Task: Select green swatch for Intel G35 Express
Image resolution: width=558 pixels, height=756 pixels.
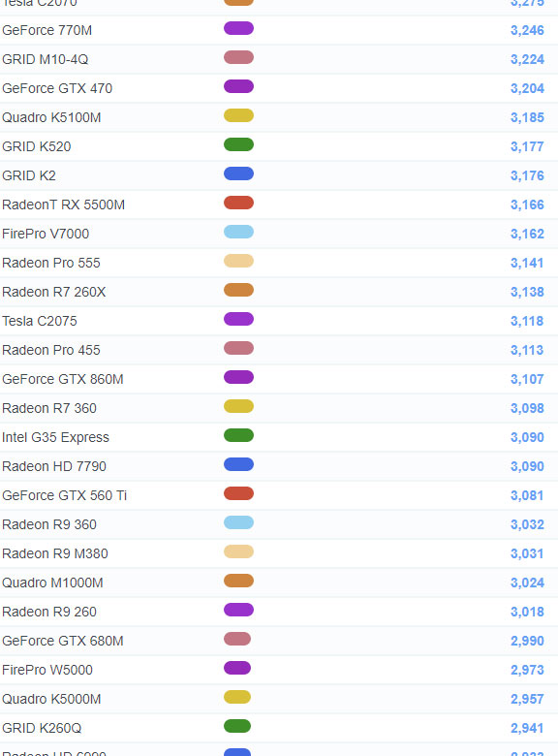Action: tap(238, 435)
